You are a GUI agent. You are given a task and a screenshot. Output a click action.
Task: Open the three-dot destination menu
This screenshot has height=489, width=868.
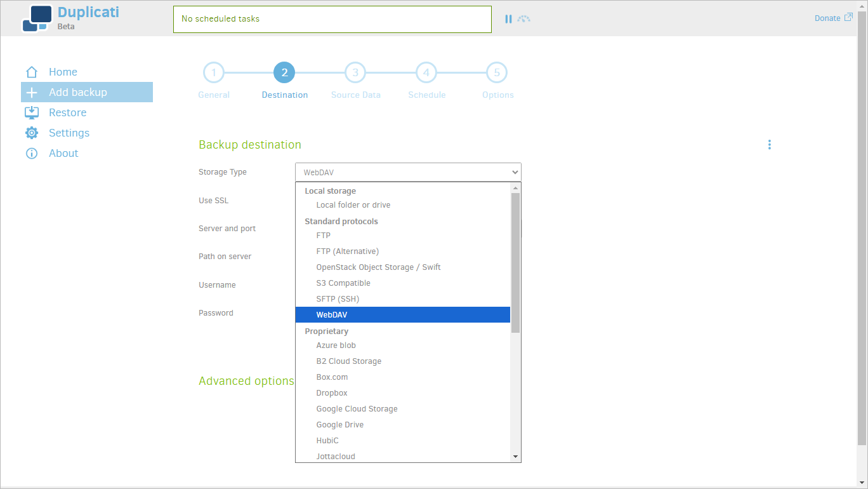pos(770,145)
